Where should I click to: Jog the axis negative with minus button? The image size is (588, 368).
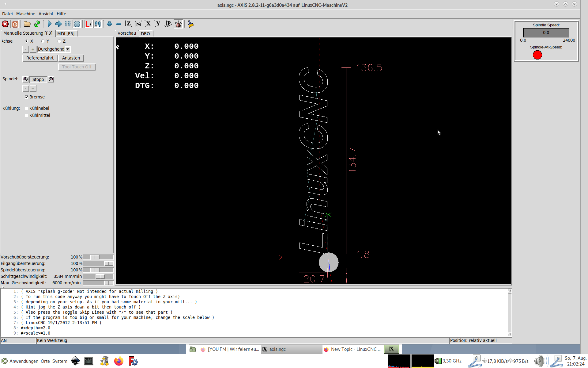point(26,49)
